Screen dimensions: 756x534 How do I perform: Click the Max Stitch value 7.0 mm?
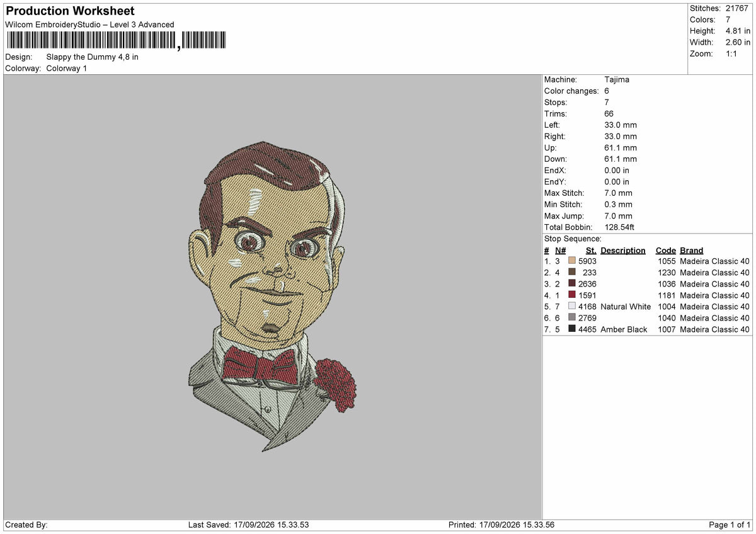click(618, 193)
